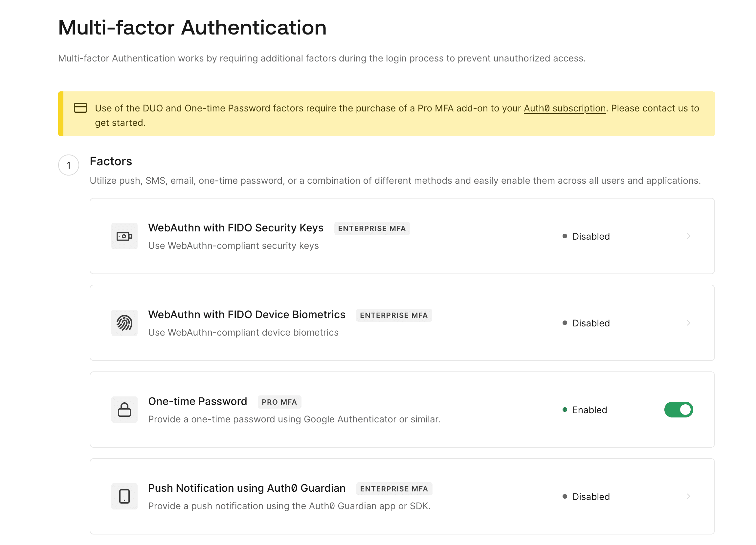The width and height of the screenshot is (756, 545).
Task: Click the yellow warning banner about Pro MFA add-on
Action: pyautogui.click(x=387, y=113)
